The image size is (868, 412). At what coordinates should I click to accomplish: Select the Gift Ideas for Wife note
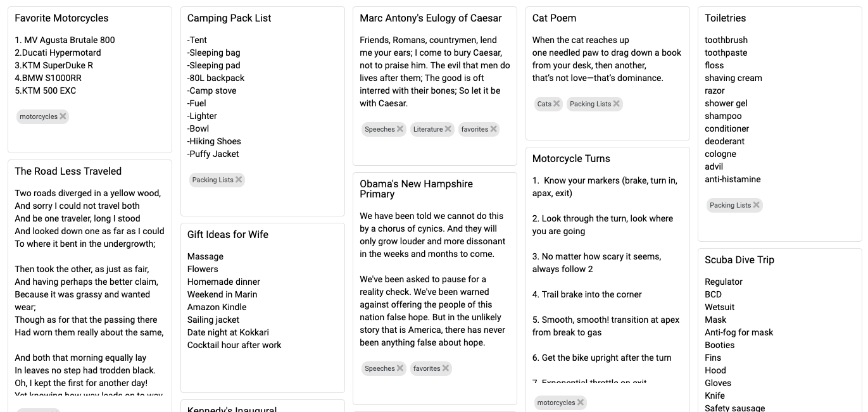(228, 235)
